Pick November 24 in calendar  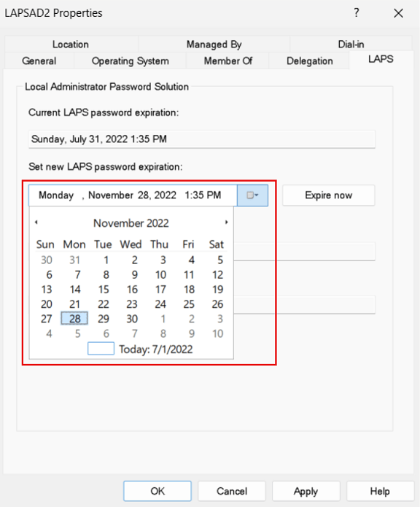160,304
